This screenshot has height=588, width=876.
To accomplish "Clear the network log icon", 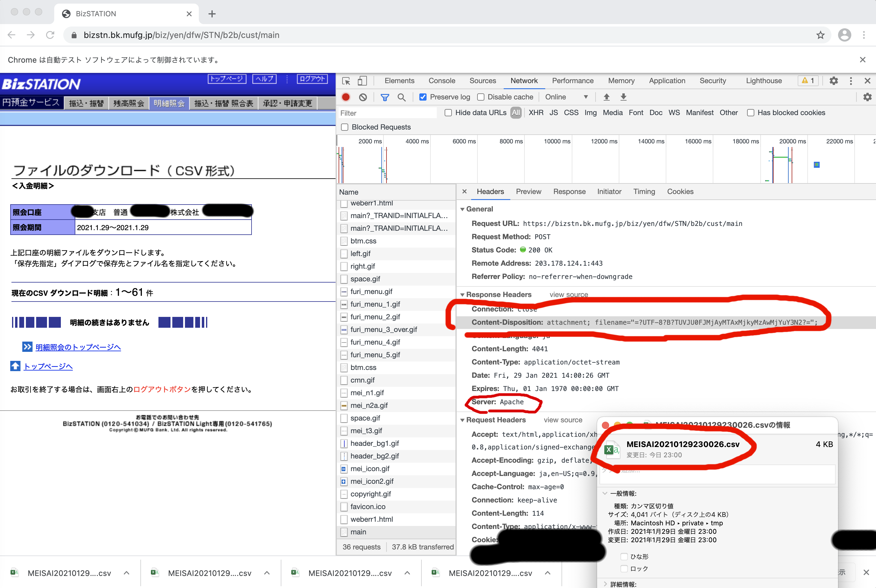I will point(363,97).
